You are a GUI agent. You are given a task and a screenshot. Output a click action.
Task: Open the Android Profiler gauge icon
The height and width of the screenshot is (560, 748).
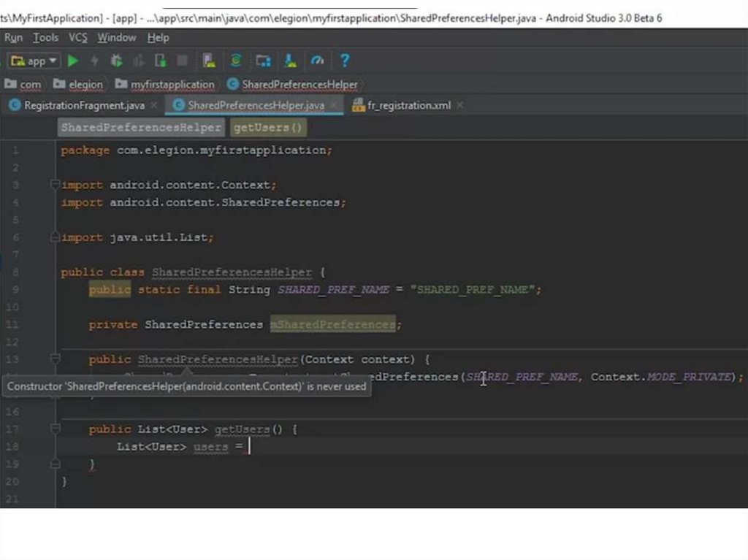pyautogui.click(x=317, y=61)
